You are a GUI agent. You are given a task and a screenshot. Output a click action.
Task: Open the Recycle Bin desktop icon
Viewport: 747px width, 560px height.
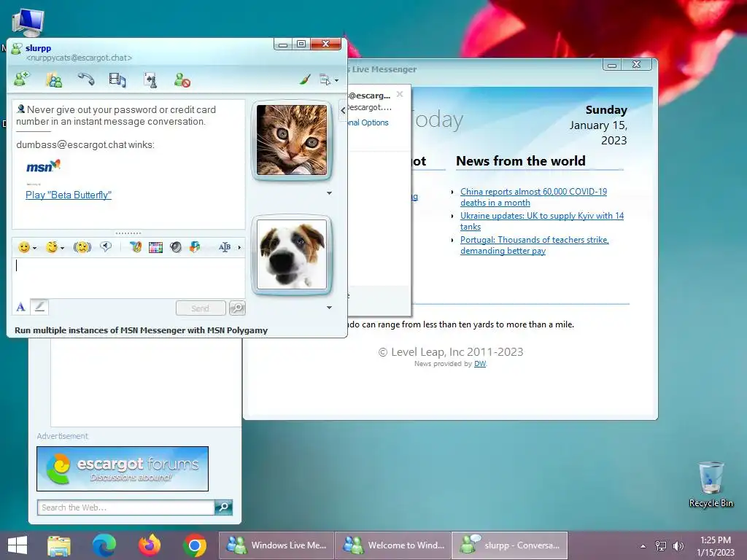click(711, 484)
